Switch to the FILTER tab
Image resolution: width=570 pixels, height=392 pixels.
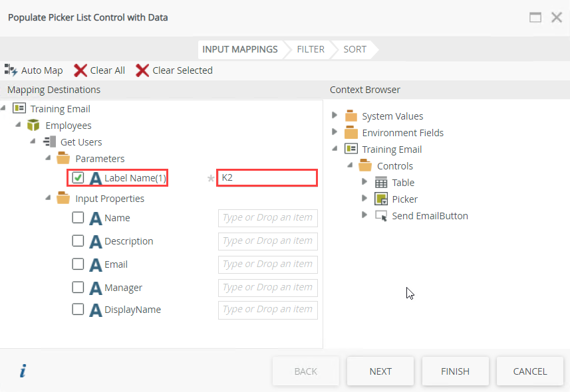[310, 49]
